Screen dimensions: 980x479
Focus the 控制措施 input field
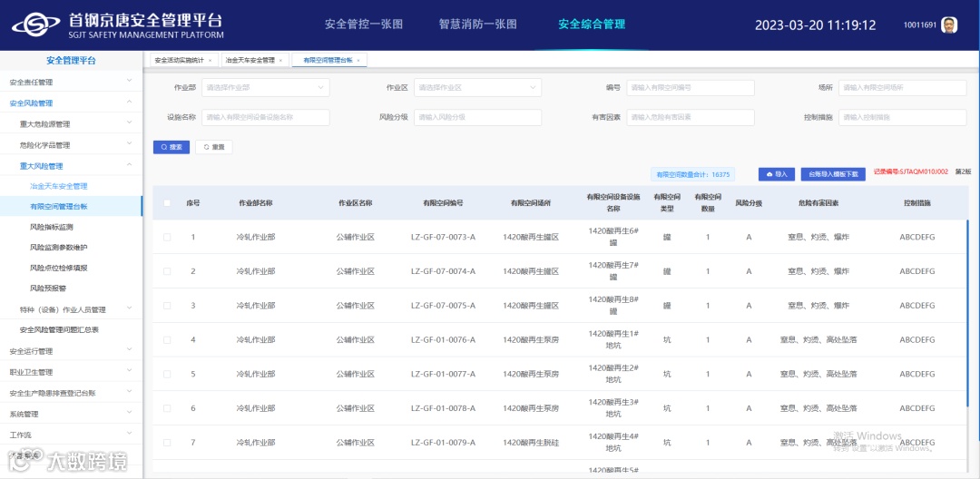pos(903,117)
